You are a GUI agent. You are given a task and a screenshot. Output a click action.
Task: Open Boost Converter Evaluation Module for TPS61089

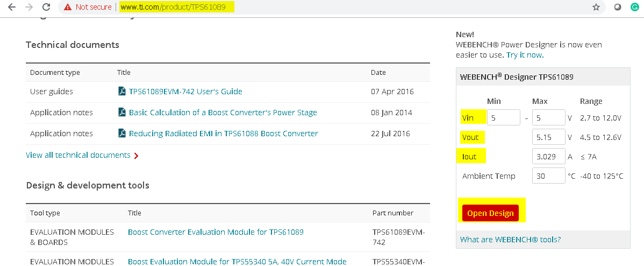coord(216,232)
